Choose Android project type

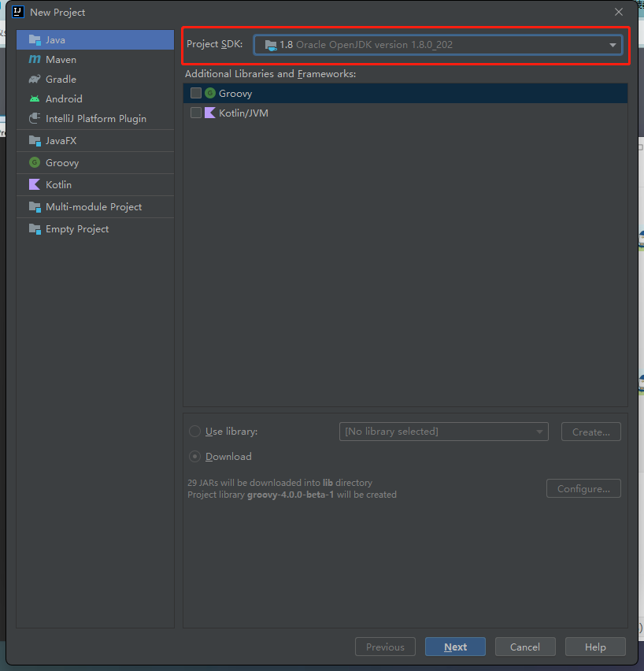[x=95, y=99]
